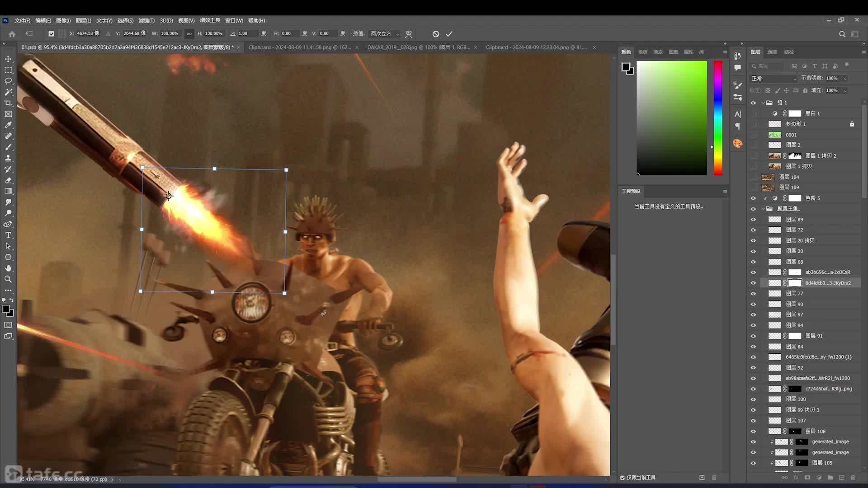
Task: Hide the 组 1 group
Action: [753, 103]
